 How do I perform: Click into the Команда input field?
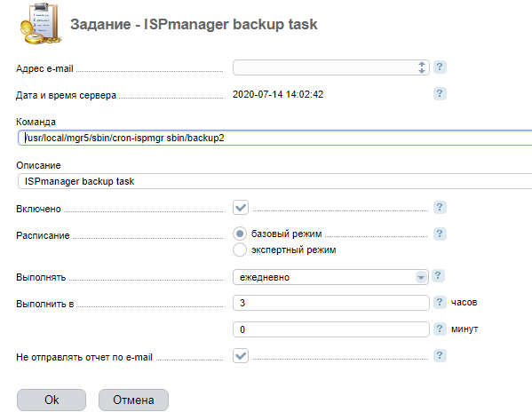pos(274,138)
